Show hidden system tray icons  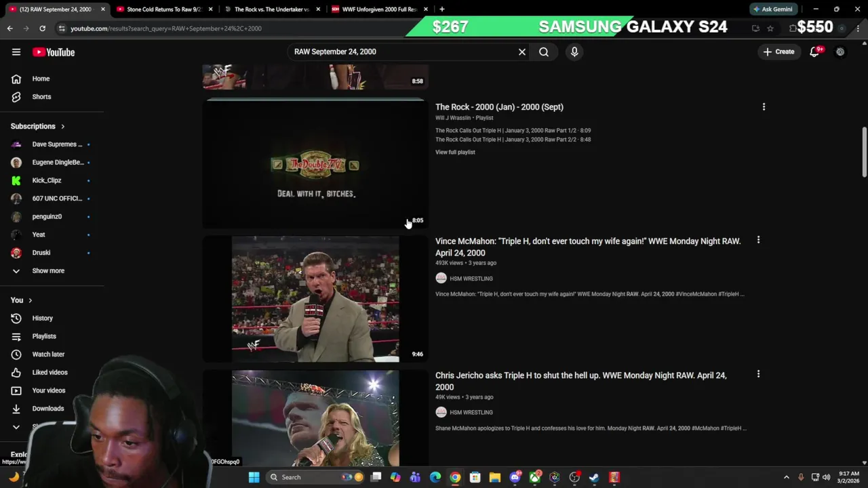(787, 477)
